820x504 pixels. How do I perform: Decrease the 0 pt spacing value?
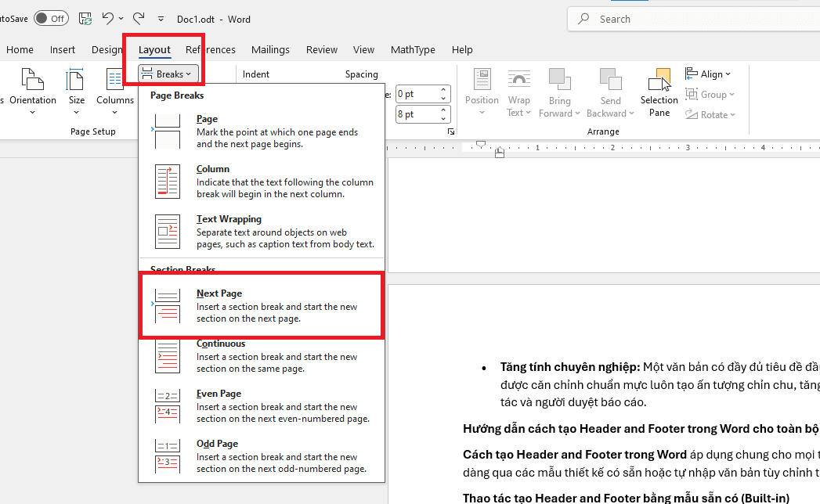tap(443, 99)
